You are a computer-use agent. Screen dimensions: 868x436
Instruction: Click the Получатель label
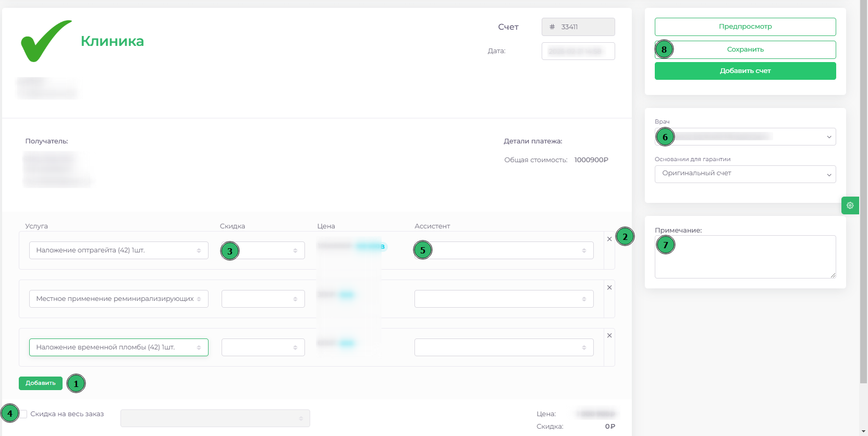[46, 141]
